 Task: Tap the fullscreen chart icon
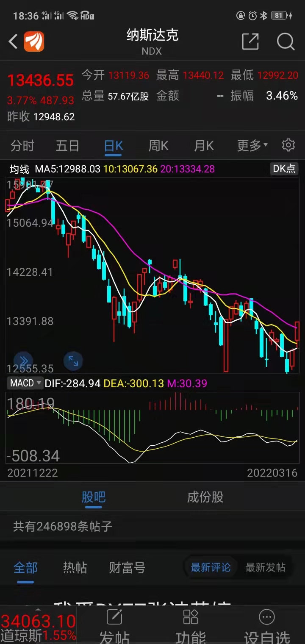(73, 361)
